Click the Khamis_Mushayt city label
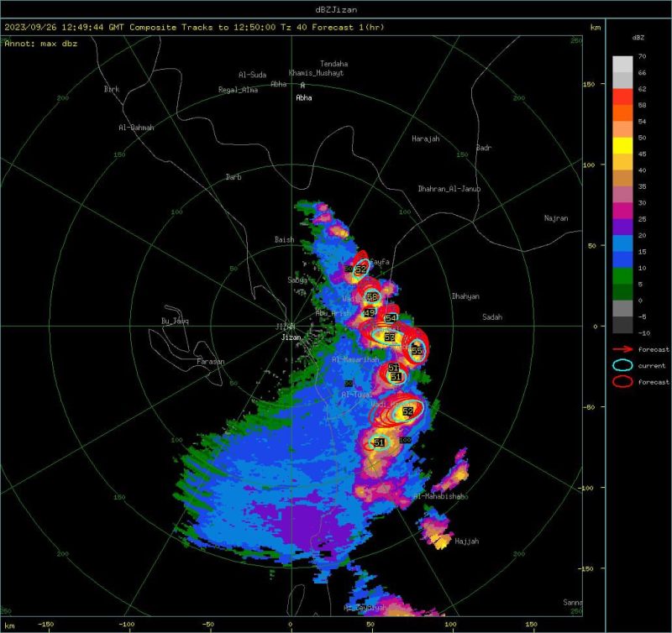This screenshot has height=633, width=672. [317, 73]
